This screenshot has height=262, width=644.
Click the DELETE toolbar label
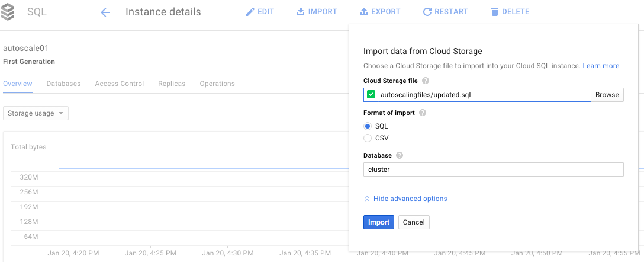click(x=516, y=12)
